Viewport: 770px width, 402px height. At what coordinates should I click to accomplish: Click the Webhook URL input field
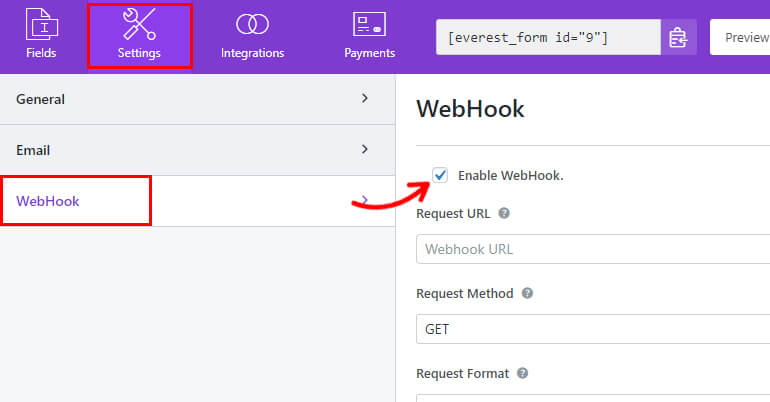pyautogui.click(x=592, y=248)
